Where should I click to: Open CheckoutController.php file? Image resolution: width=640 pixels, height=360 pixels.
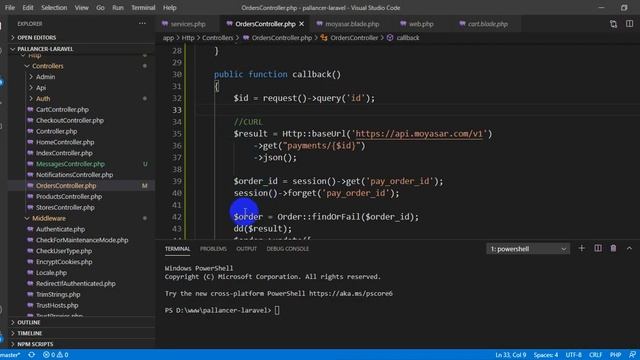point(70,120)
